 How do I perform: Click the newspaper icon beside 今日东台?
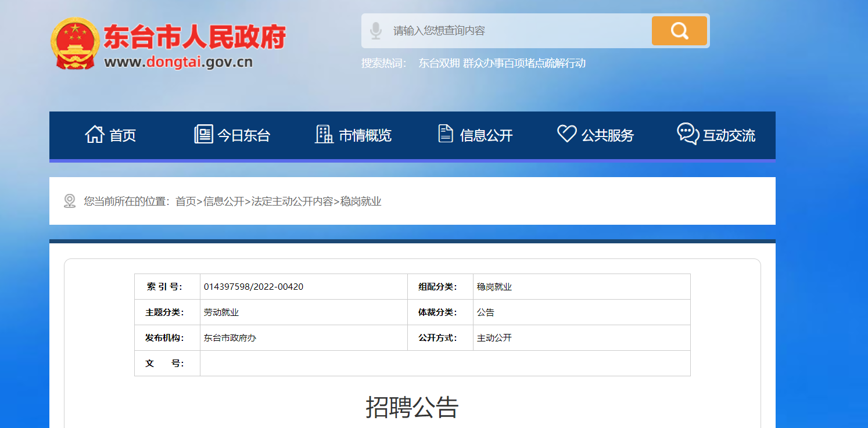203,134
